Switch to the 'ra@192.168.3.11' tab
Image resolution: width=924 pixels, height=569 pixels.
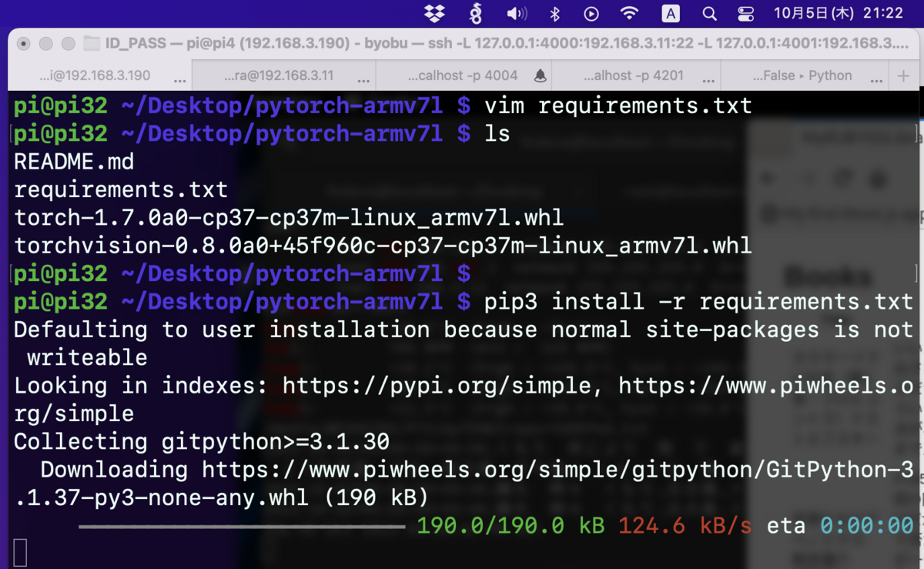pos(277,75)
